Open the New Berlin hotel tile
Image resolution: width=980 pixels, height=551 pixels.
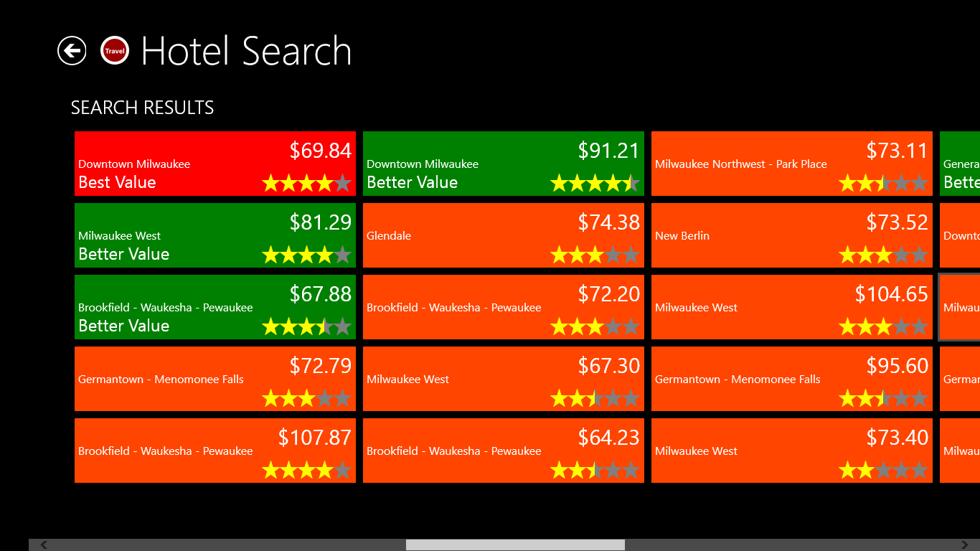click(791, 235)
